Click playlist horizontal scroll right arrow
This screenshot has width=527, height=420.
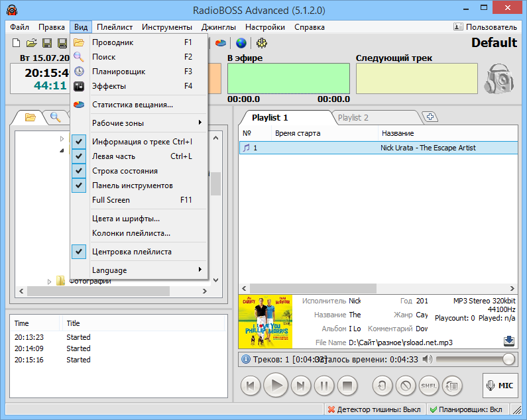point(512,288)
